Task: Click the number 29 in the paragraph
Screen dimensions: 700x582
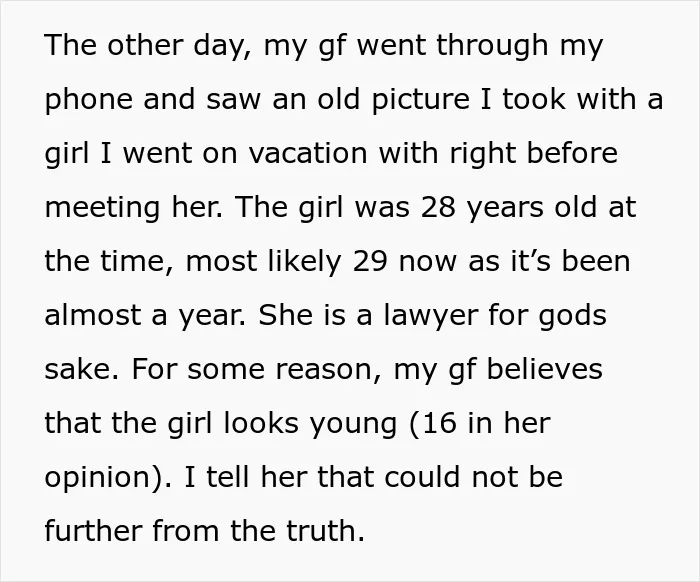Action: point(370,261)
